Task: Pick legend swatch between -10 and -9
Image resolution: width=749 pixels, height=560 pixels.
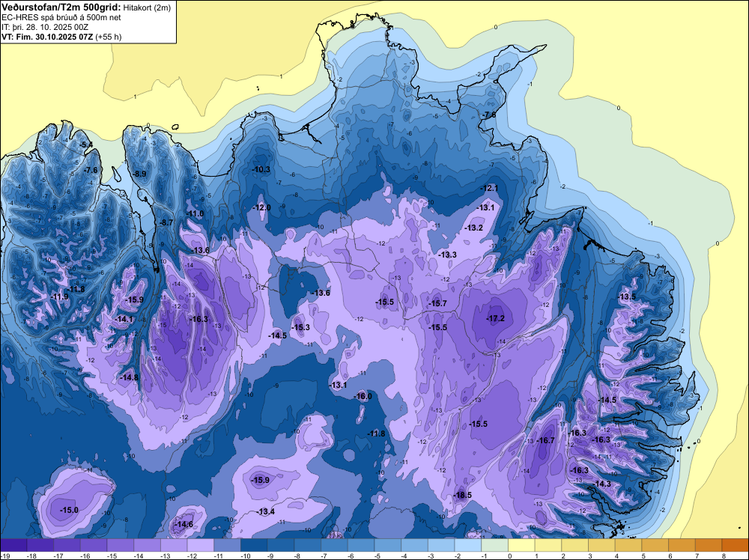Action: pyautogui.click(x=254, y=545)
